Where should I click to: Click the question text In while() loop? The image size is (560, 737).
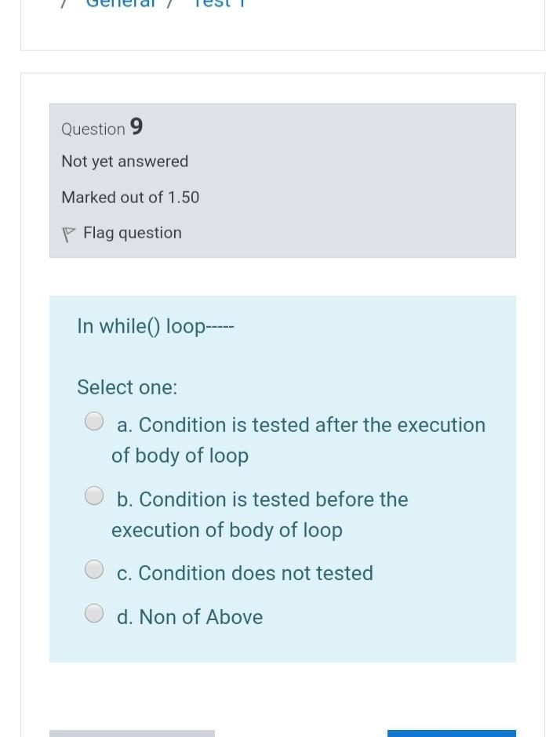[155, 326]
